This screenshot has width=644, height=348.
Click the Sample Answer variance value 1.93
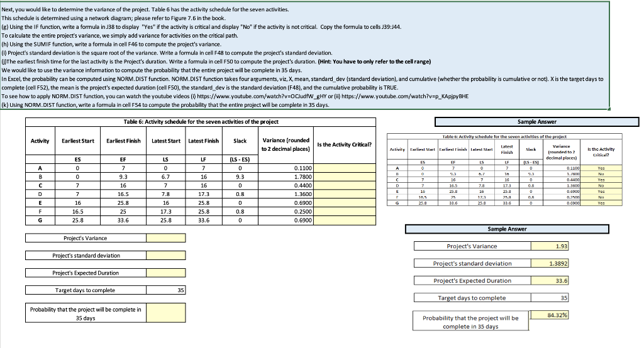pyautogui.click(x=550, y=246)
